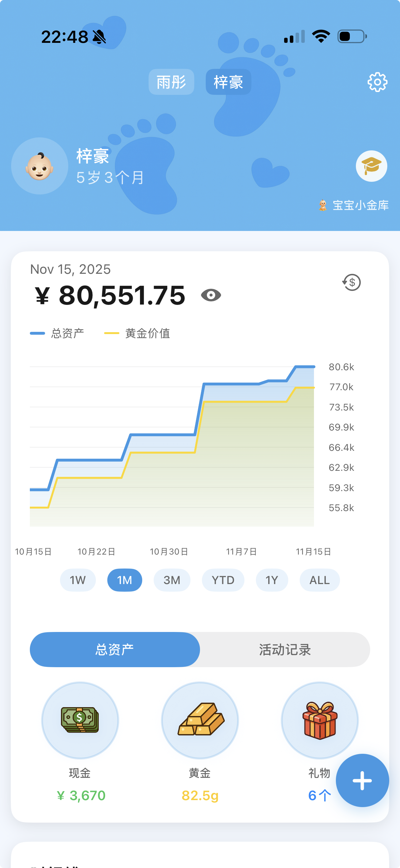Tap the graduation cap icon
Image resolution: width=400 pixels, height=868 pixels.
pos(371,166)
